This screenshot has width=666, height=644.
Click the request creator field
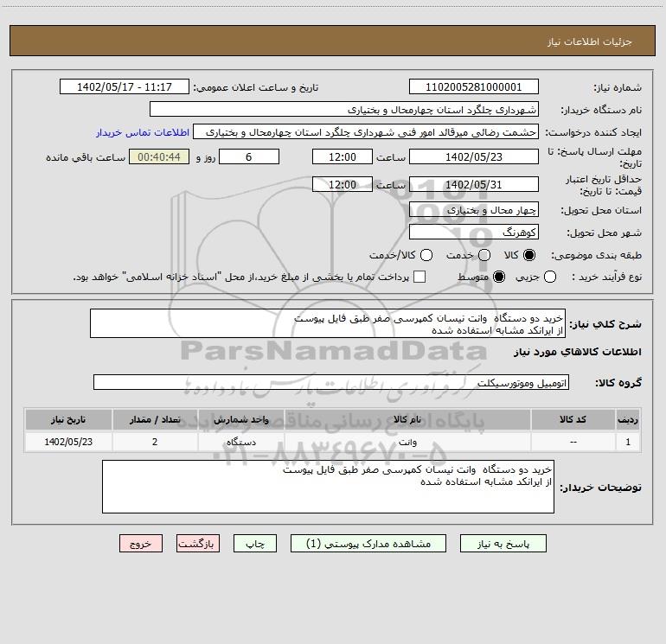tap(366, 131)
